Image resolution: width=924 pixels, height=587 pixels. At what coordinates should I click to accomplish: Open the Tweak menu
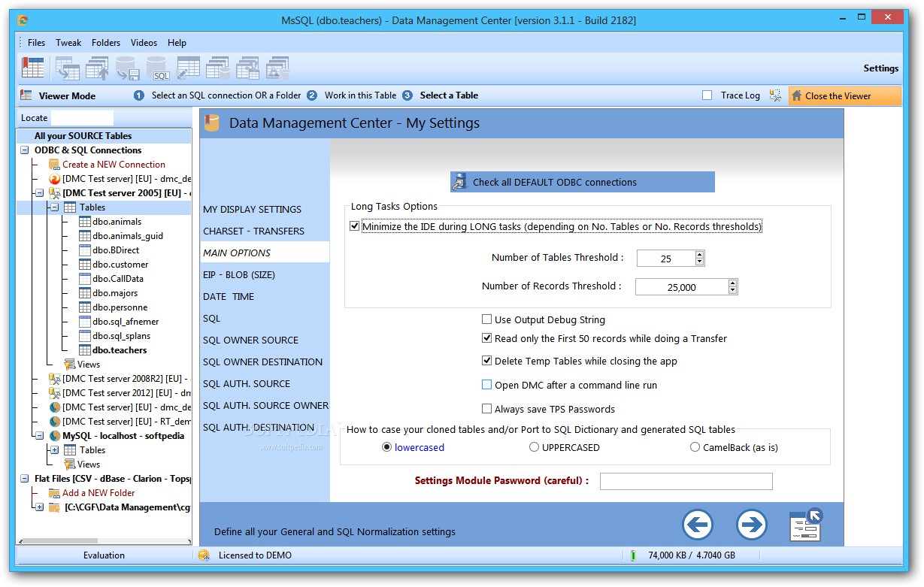tap(68, 43)
